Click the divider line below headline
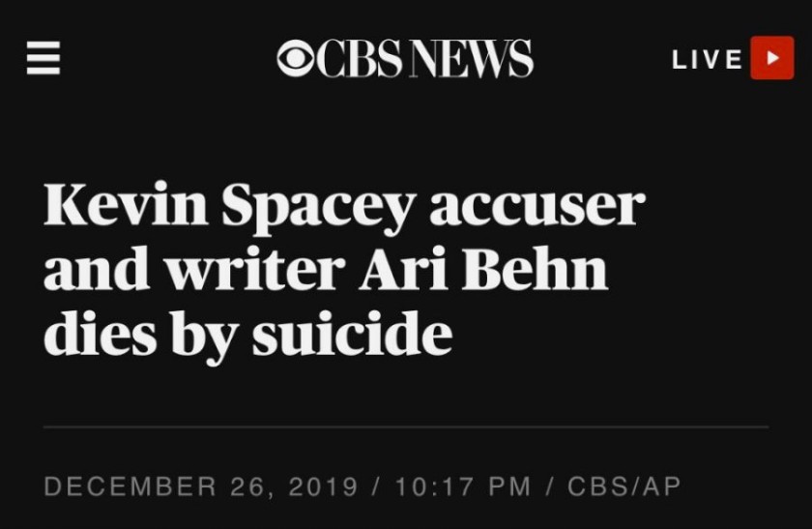Screen dimensions: 812x529 (x=406, y=426)
